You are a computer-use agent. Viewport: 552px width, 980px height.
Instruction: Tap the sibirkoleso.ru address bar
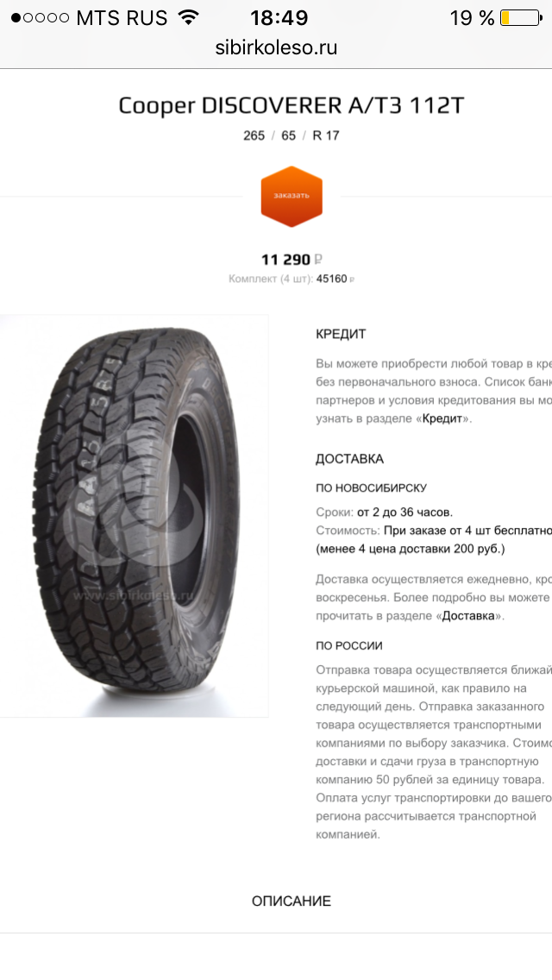(276, 47)
